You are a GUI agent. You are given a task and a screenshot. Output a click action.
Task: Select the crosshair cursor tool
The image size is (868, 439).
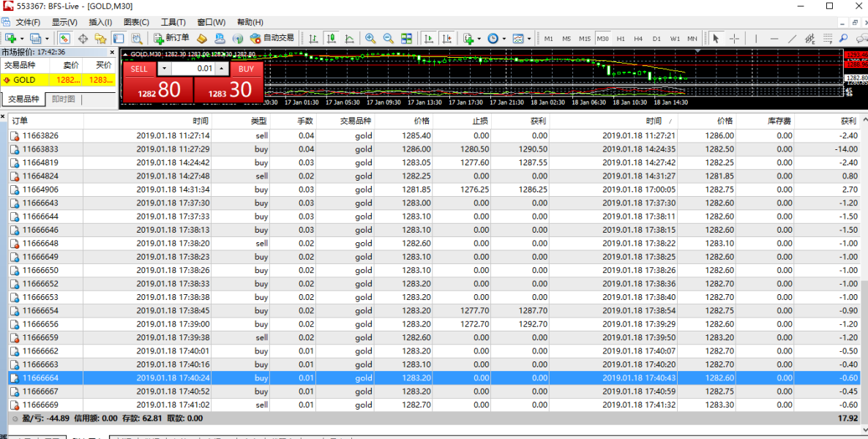733,38
